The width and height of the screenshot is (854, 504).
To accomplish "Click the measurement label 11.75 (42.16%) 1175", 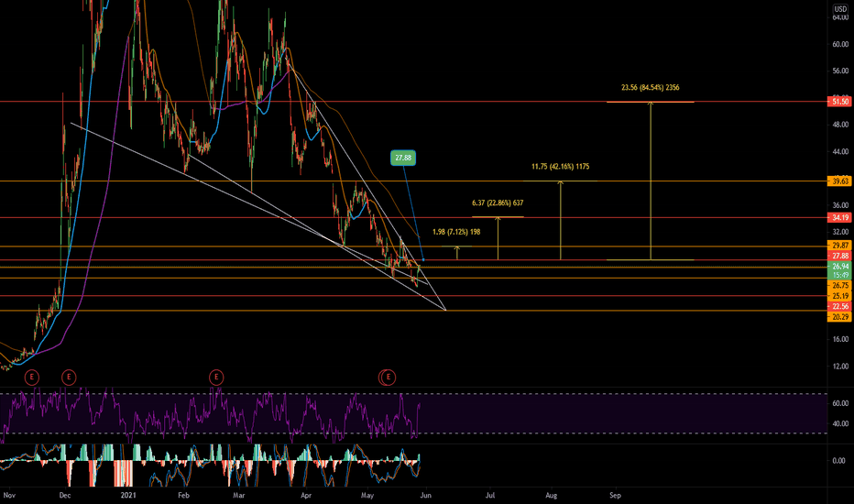I will pyautogui.click(x=561, y=167).
